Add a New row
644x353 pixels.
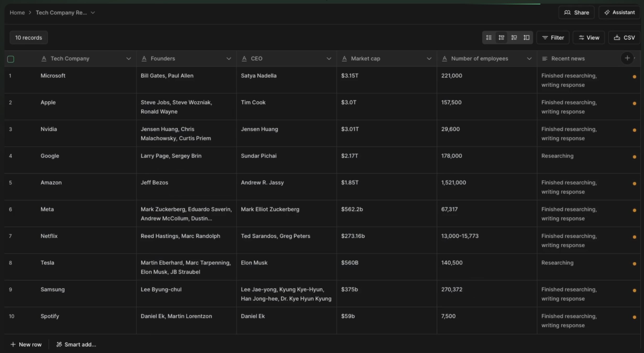point(26,345)
